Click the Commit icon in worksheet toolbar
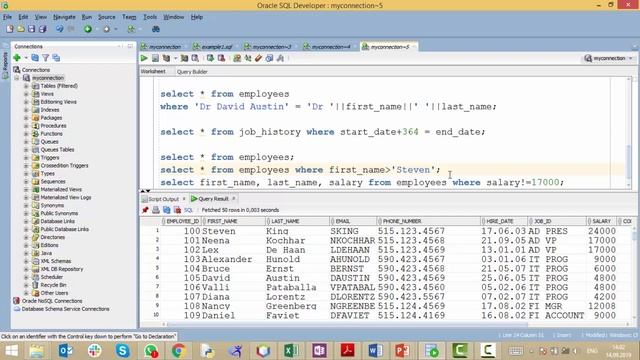 pyautogui.click(x=210, y=58)
